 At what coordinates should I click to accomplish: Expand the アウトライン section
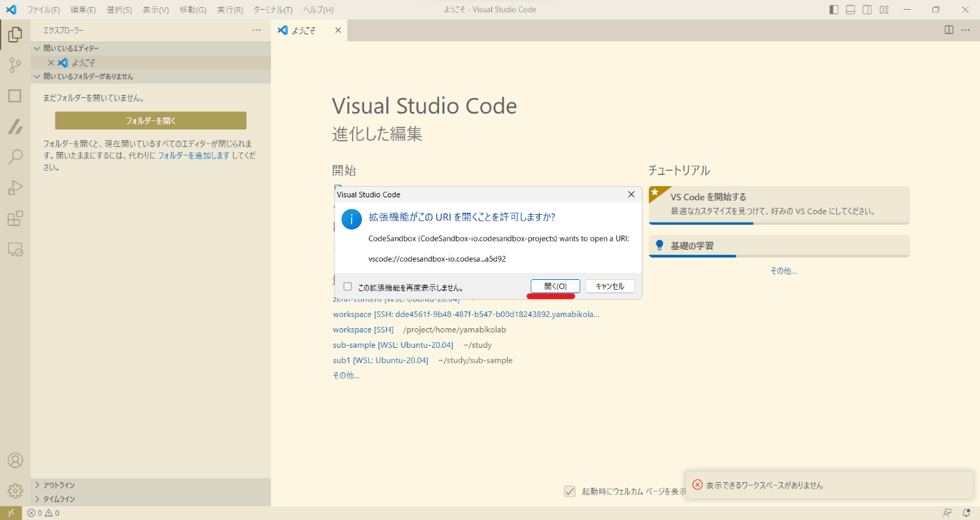(150, 485)
